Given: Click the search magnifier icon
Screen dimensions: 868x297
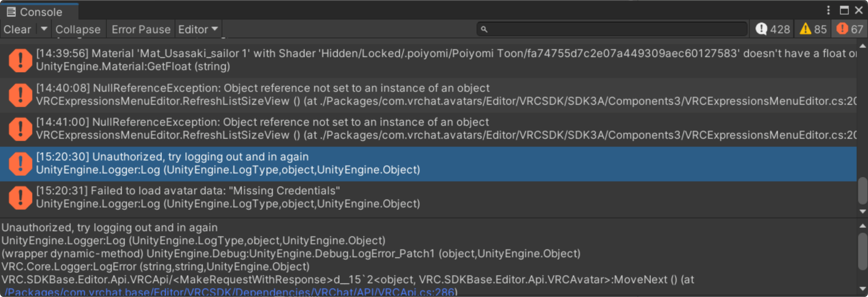Looking at the screenshot, I should [x=484, y=30].
